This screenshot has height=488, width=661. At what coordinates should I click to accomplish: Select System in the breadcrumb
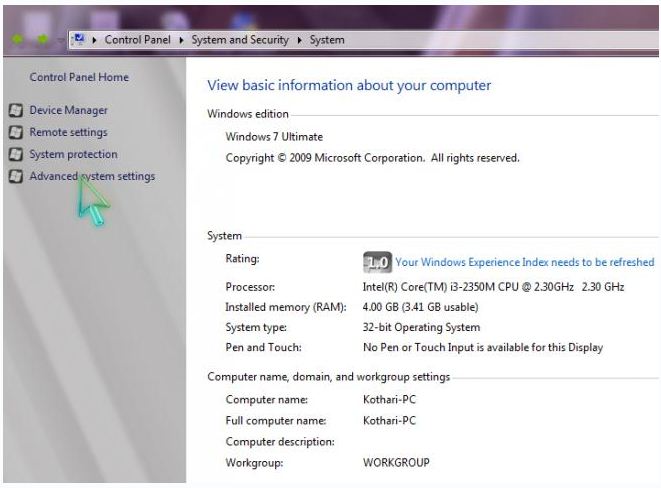click(x=327, y=40)
